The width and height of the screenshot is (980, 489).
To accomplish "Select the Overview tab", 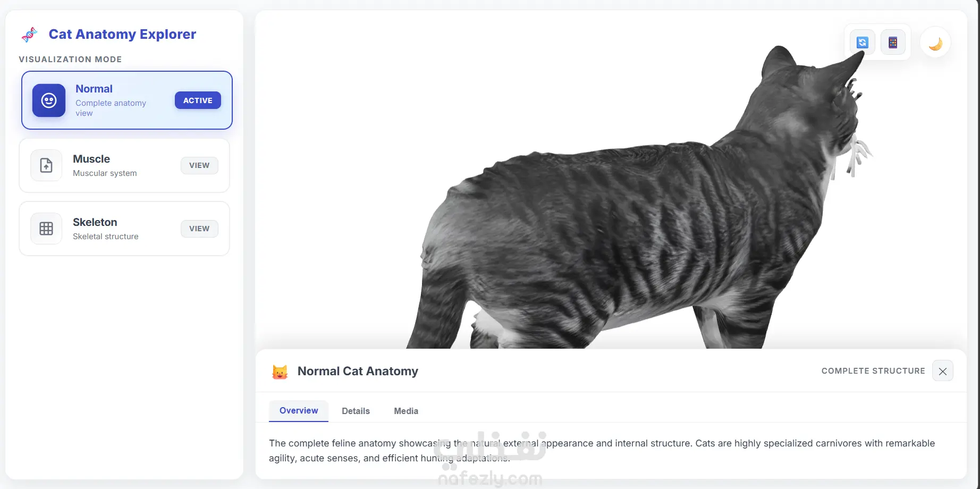I will point(299,411).
